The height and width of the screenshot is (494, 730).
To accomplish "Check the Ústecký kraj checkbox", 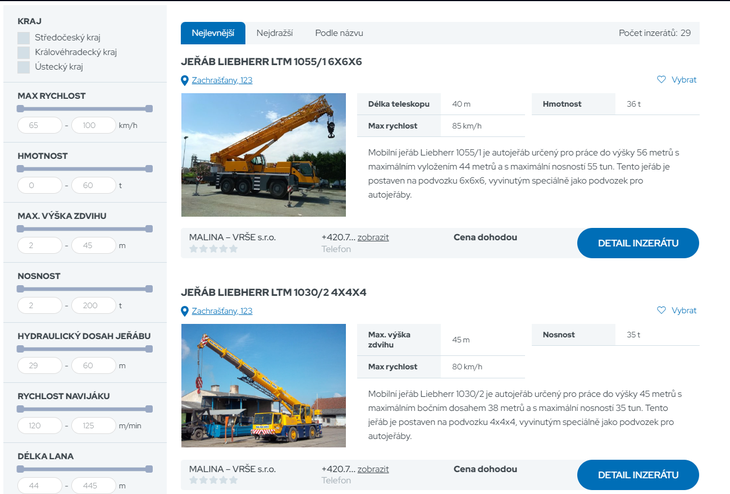I will (24, 67).
